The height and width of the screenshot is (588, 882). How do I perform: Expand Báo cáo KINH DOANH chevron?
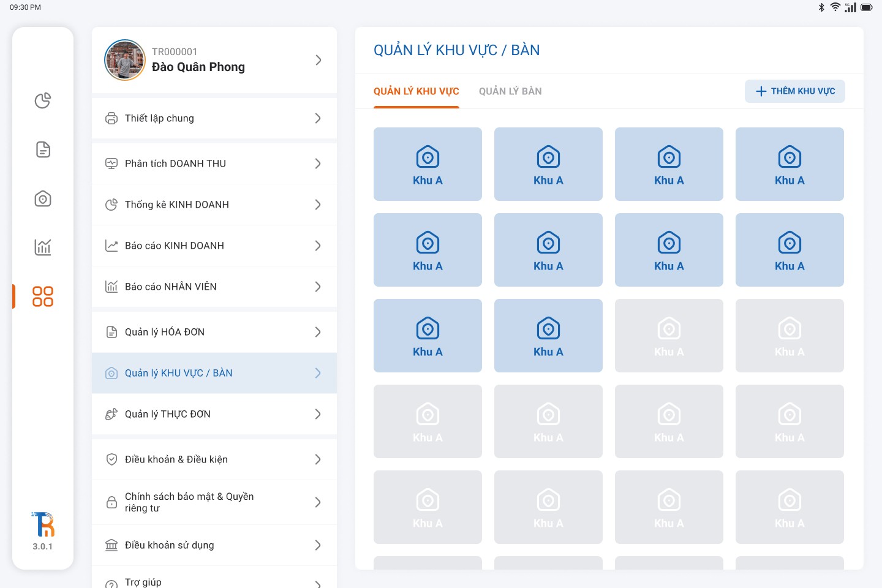tap(318, 246)
